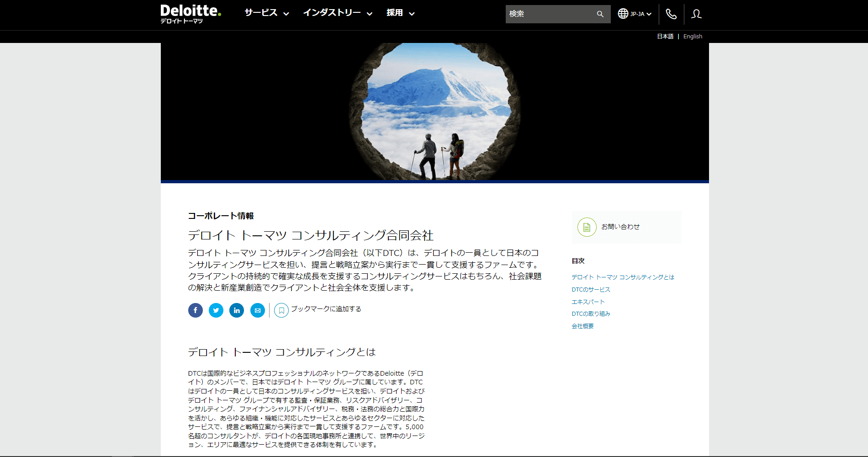Switch language to English
Image resolution: width=868 pixels, height=457 pixels.
(693, 37)
